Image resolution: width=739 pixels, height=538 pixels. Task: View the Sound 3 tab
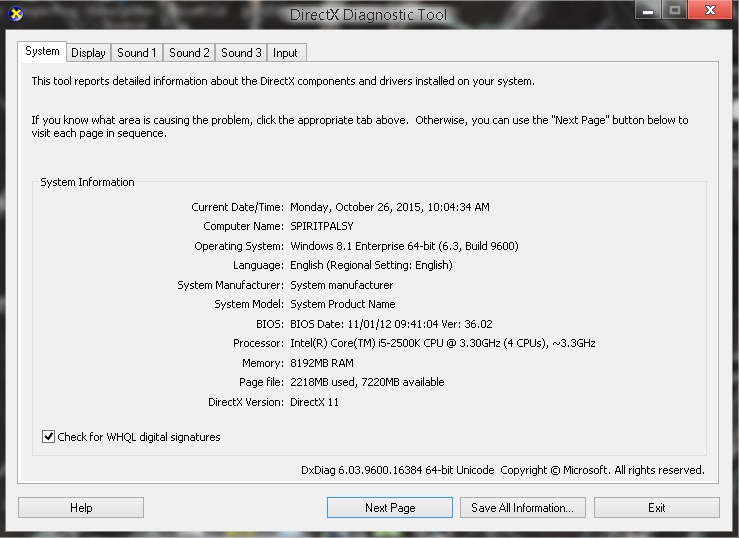click(241, 53)
